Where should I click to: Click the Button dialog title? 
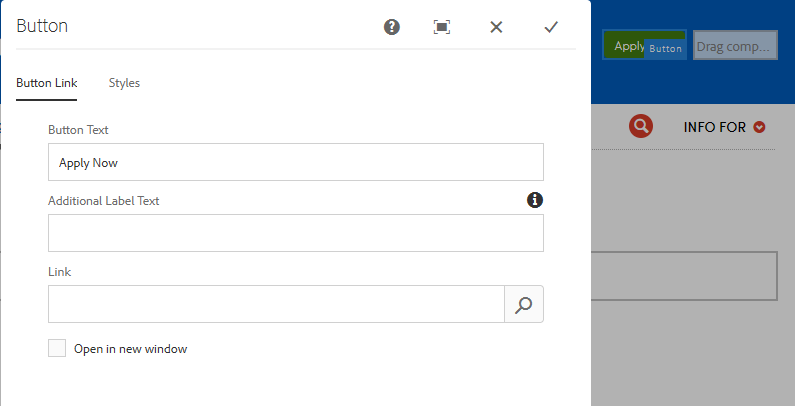click(42, 27)
